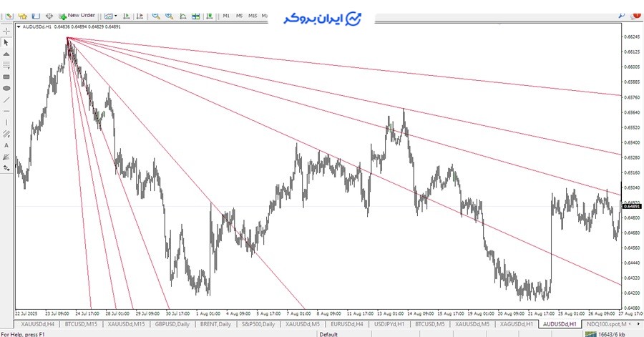Select the Crosshair tool

6,31
